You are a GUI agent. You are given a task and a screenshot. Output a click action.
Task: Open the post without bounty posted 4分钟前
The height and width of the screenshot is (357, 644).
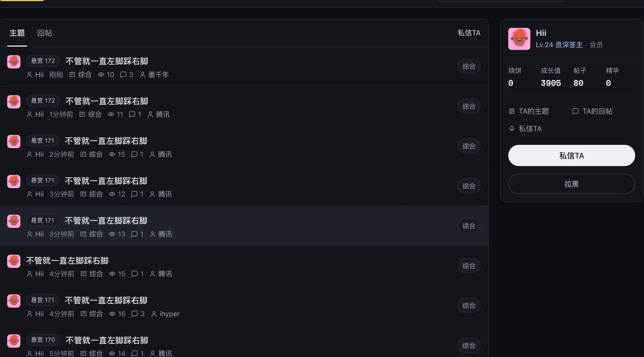tap(67, 260)
